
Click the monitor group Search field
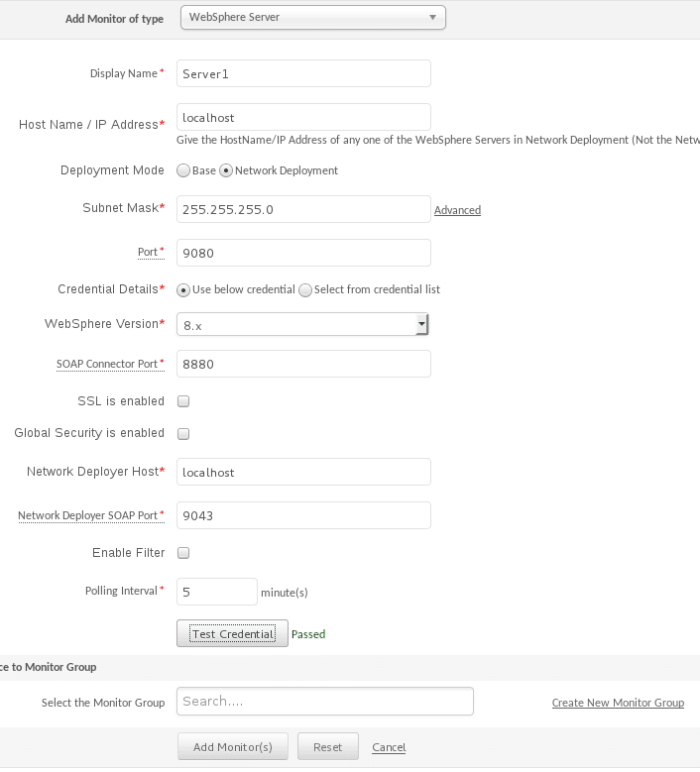(x=325, y=701)
